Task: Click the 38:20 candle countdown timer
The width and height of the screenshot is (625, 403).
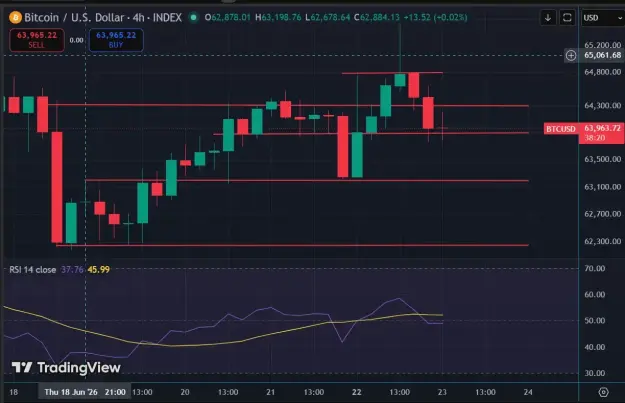Action: pos(594,138)
